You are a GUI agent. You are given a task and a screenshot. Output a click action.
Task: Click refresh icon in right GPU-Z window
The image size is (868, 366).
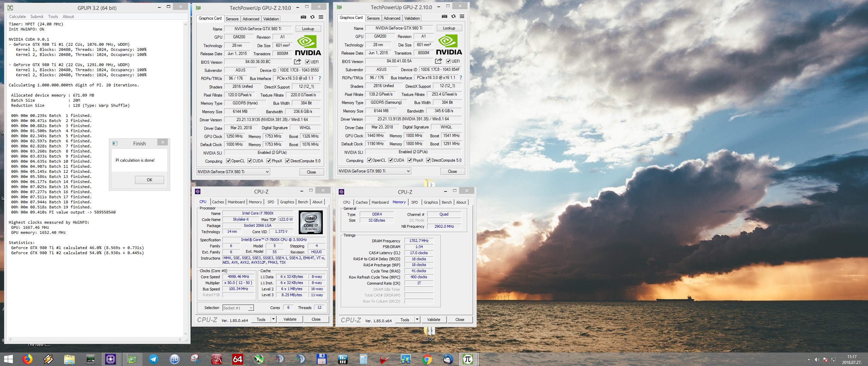[453, 16]
